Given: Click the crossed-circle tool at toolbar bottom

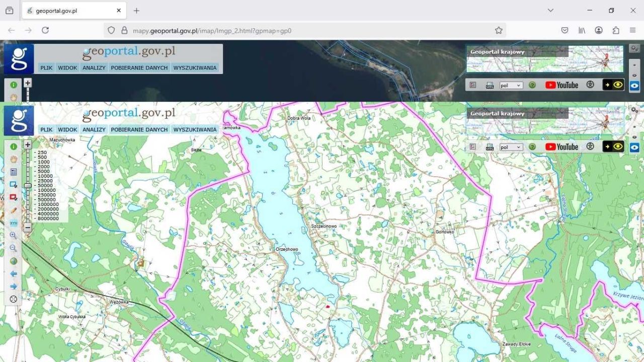Looking at the screenshot, I should pos(14,299).
